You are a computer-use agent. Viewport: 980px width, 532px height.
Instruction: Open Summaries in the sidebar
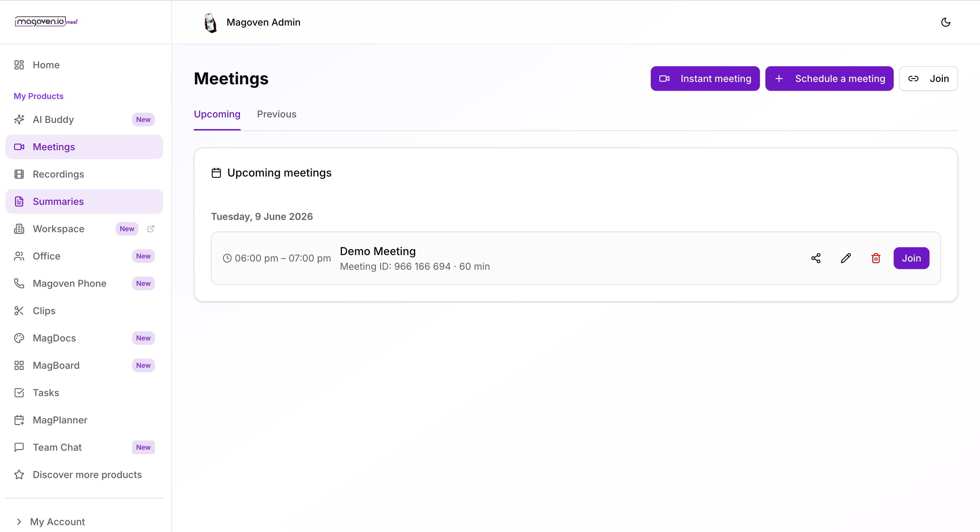click(84, 201)
